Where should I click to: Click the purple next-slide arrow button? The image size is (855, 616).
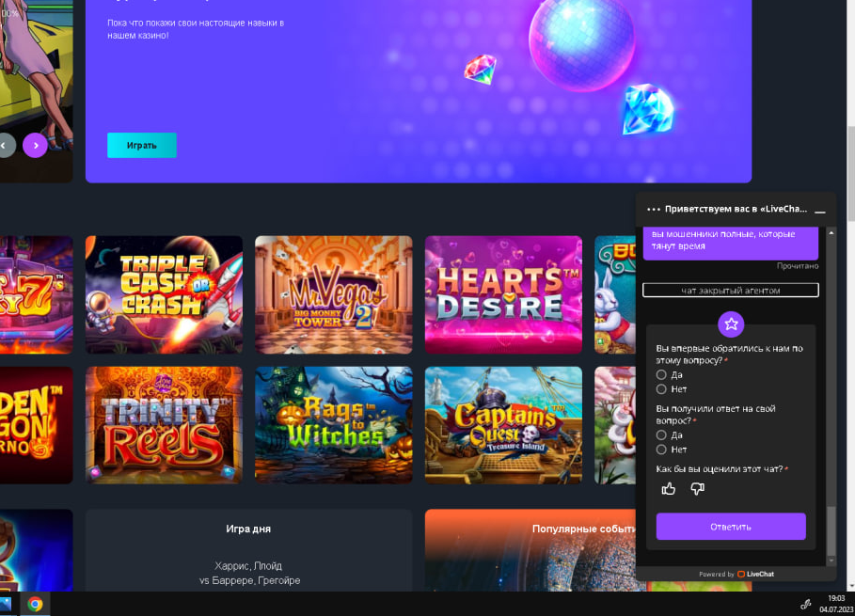pos(35,146)
